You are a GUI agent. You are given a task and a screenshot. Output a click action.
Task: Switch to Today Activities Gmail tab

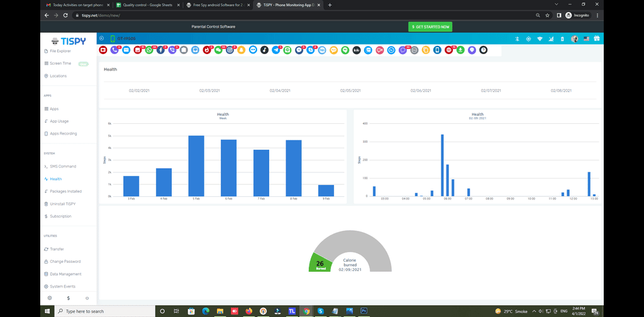click(x=77, y=5)
